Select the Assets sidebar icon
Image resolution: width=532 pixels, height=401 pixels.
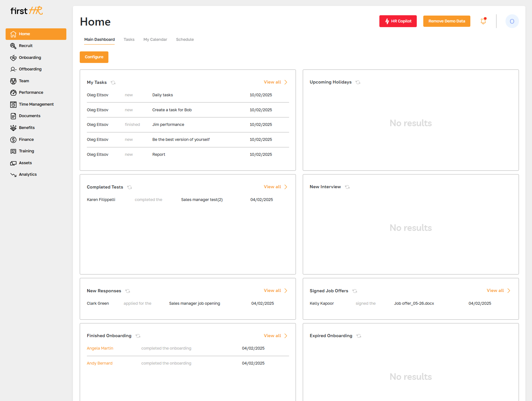[x=13, y=163]
